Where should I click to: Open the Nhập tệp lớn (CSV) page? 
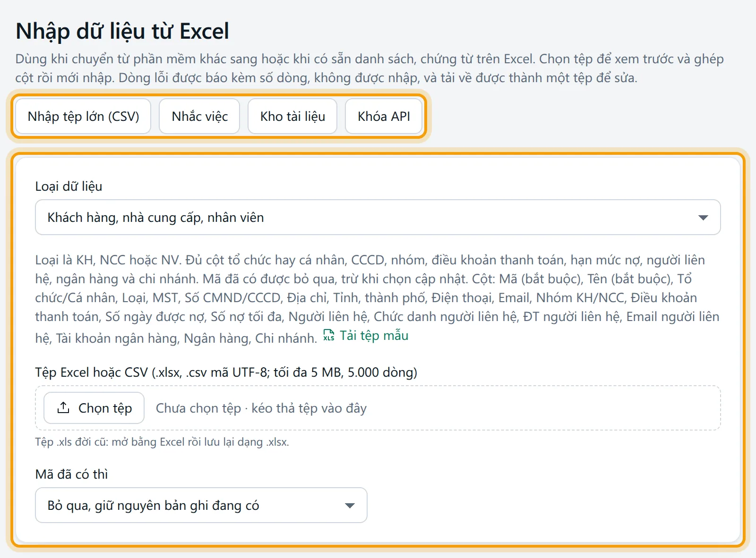(x=83, y=116)
